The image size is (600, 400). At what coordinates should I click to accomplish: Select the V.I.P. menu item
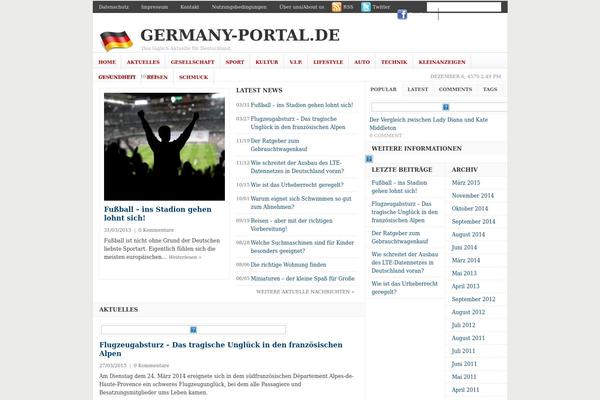295,62
